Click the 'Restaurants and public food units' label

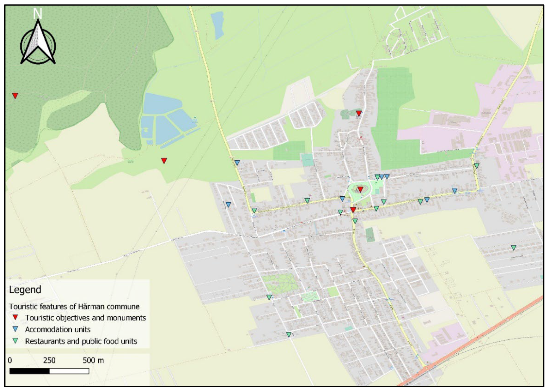pyautogui.click(x=81, y=341)
